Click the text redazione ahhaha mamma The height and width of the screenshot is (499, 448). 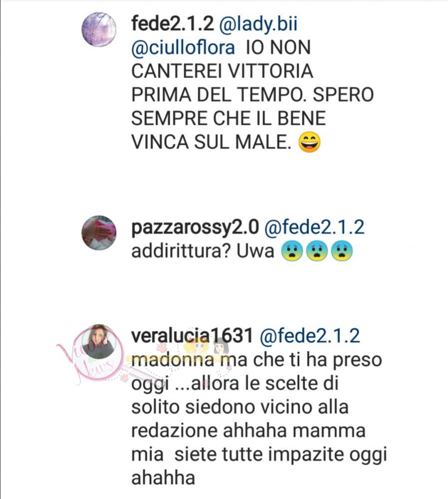tap(248, 430)
